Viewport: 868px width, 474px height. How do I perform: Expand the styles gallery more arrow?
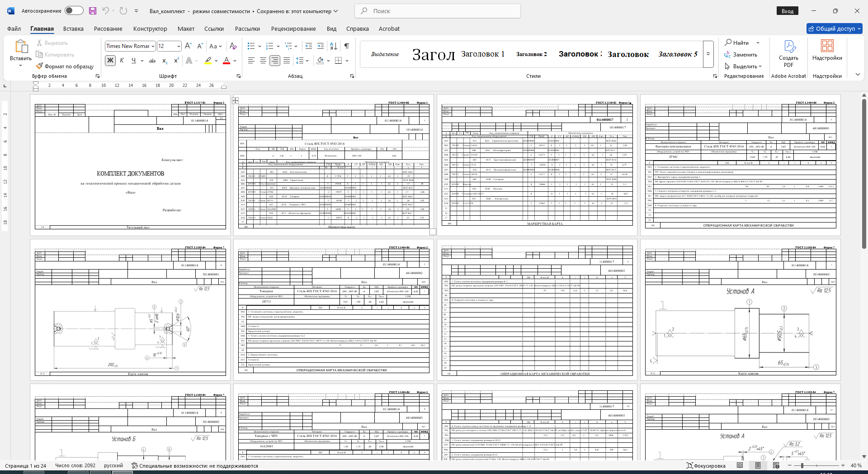[708, 54]
